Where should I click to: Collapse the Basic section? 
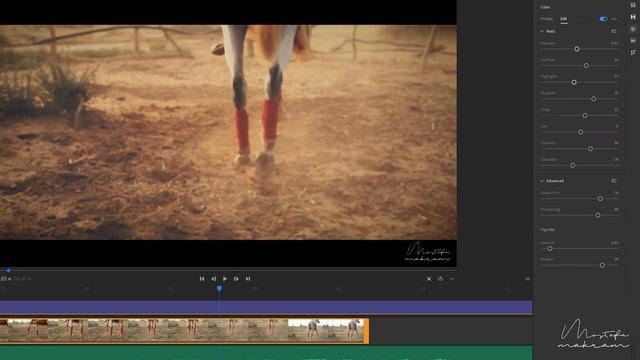[x=542, y=31]
